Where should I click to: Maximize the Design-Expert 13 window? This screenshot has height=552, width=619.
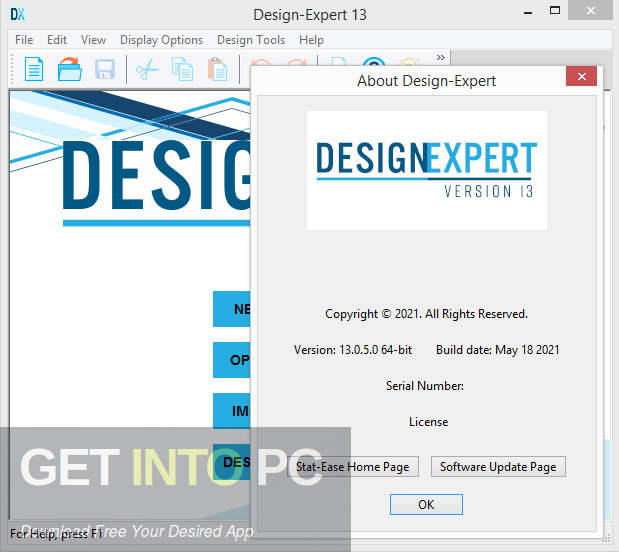(x=555, y=11)
